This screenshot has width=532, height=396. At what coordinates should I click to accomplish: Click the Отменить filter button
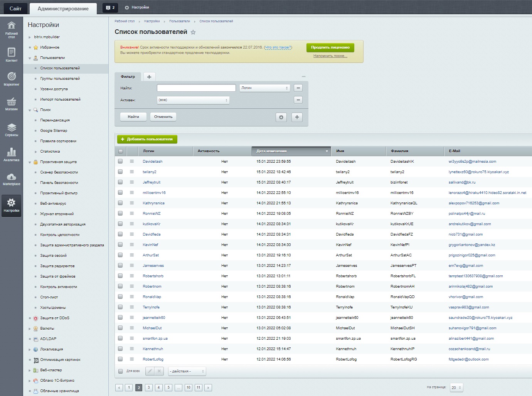tap(163, 117)
